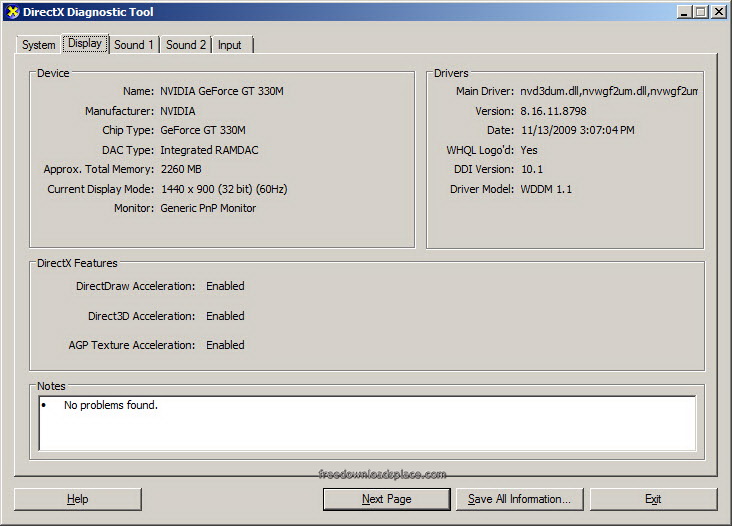
Task: Click the Main Driver file list value
Action: point(608,91)
